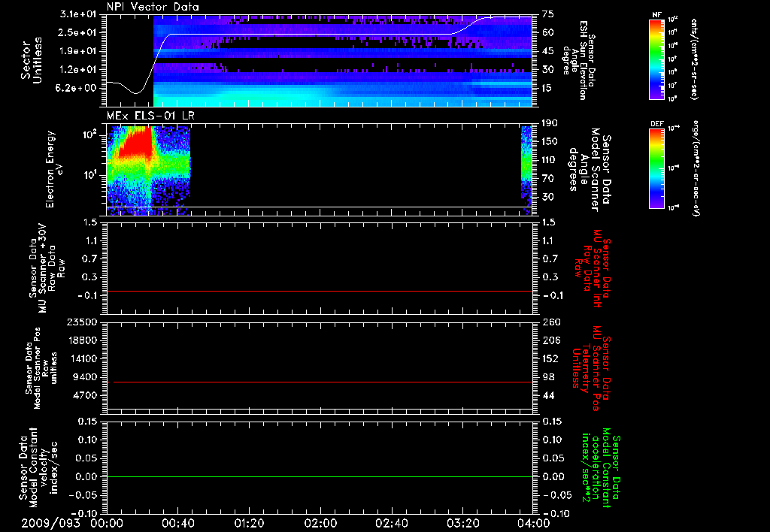Viewport: 770px width, 532px height.
Task: Click the "Model Scanner Pos Raw unitless" label
Action: [x=41, y=369]
